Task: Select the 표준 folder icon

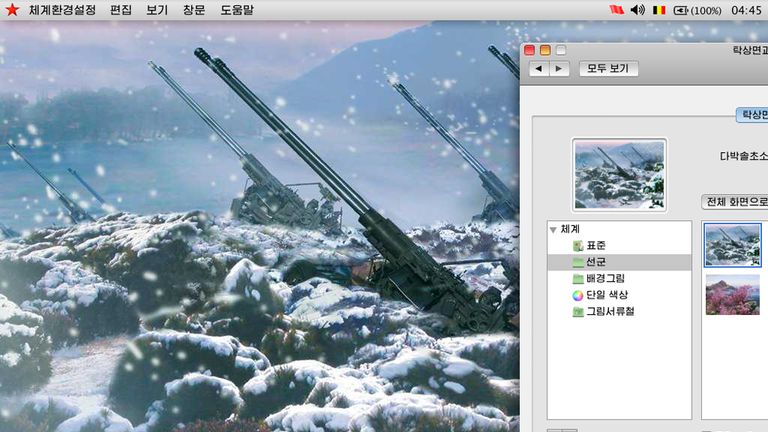Action: pos(577,246)
